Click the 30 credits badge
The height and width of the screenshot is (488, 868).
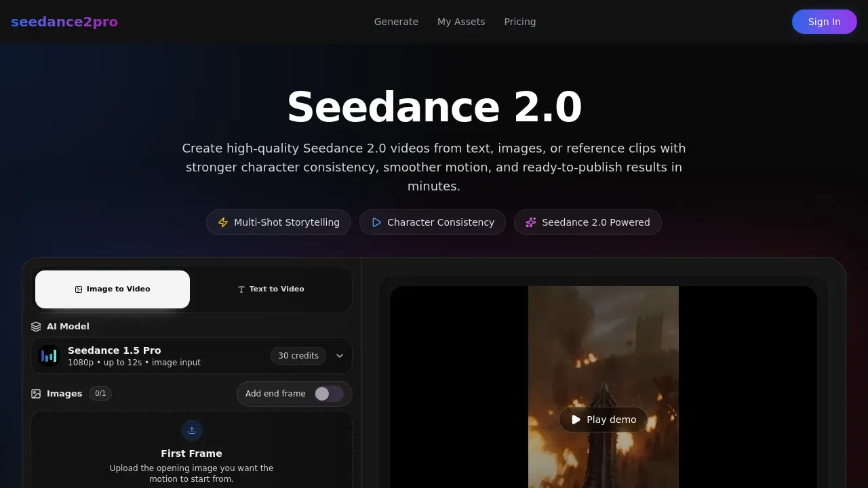pyautogui.click(x=298, y=356)
